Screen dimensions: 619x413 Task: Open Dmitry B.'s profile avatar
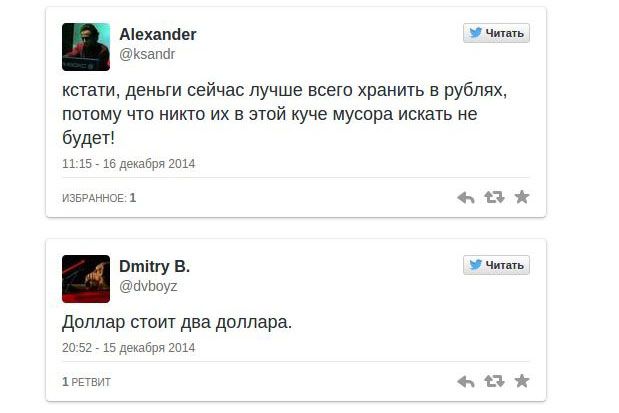[86, 279]
